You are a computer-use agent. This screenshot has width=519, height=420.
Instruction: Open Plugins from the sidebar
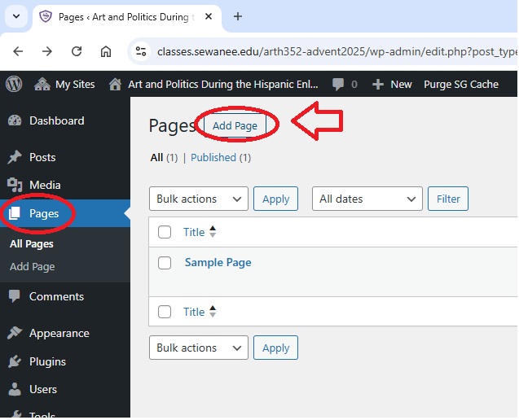(47, 361)
